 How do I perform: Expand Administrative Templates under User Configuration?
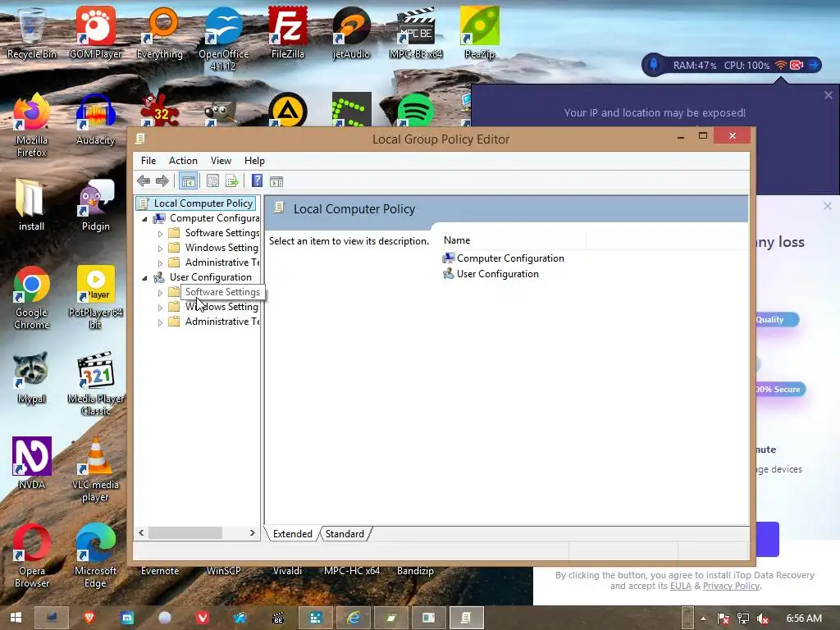point(160,322)
